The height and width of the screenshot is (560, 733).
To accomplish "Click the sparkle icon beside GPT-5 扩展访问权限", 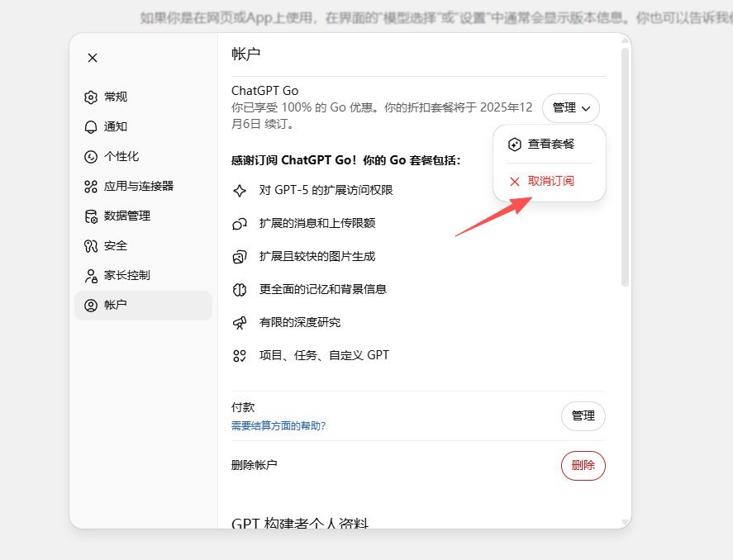I will pos(240,190).
